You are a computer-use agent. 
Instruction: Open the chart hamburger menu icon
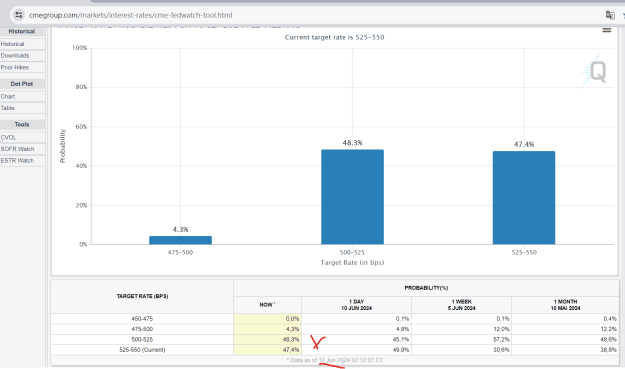coord(607,30)
